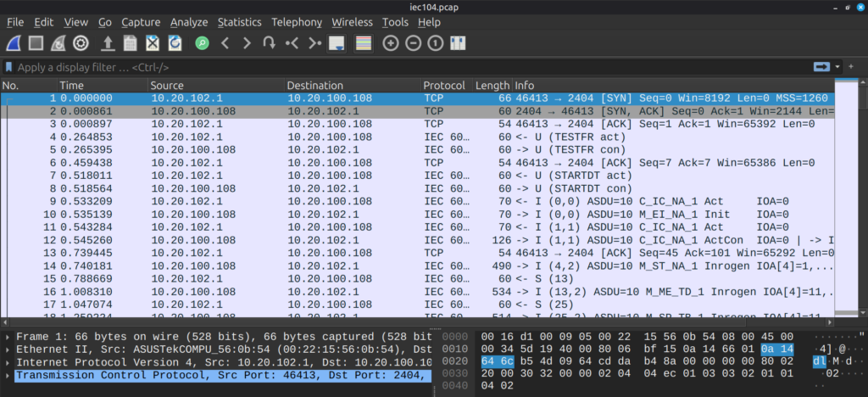Open the Telephony menu

pyautogui.click(x=297, y=22)
